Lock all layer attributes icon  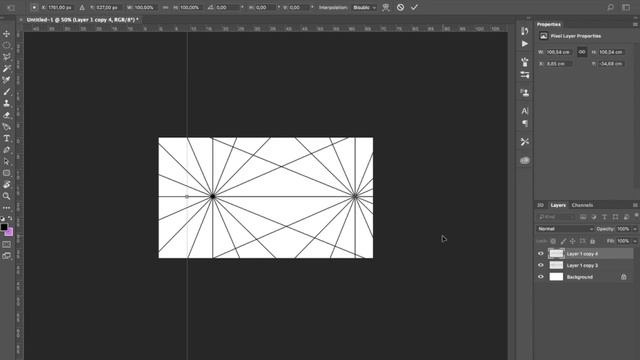(x=593, y=241)
